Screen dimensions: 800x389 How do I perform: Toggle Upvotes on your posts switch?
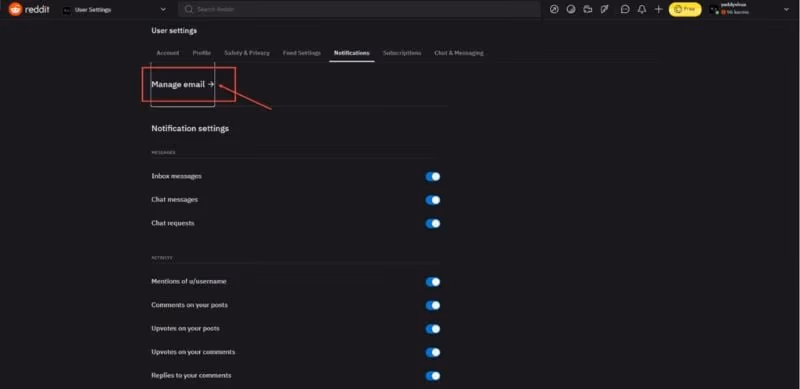click(x=433, y=329)
